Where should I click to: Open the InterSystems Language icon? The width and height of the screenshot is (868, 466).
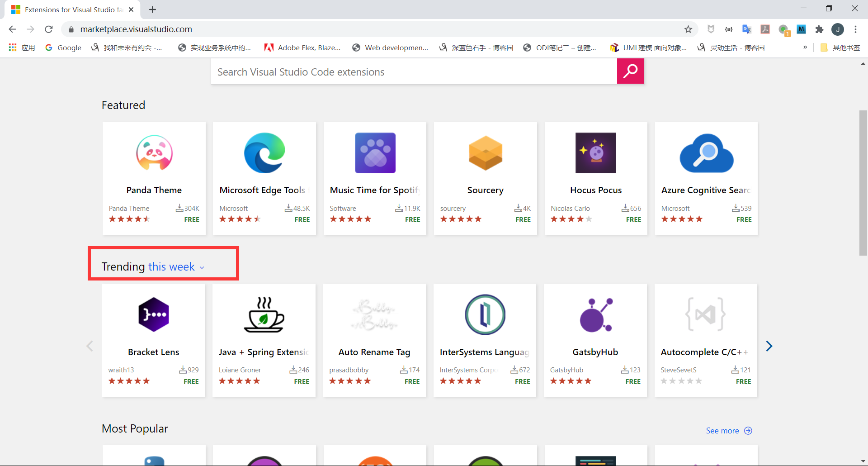click(485, 314)
